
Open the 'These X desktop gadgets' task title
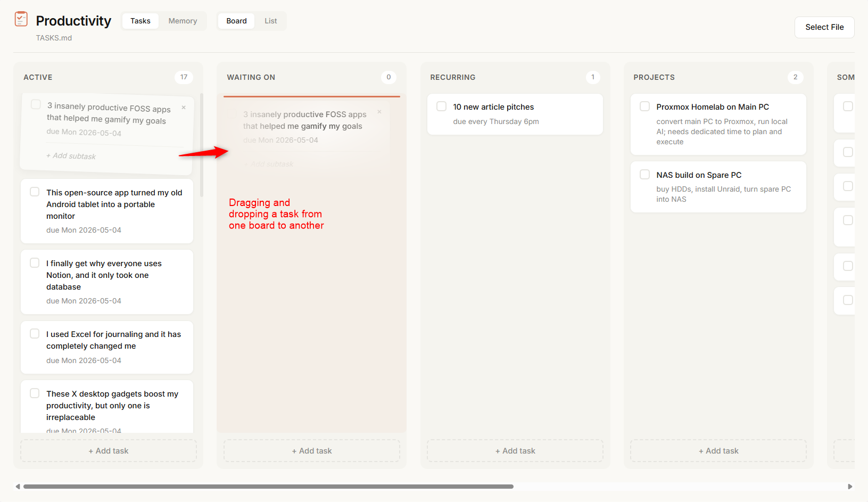(112, 406)
